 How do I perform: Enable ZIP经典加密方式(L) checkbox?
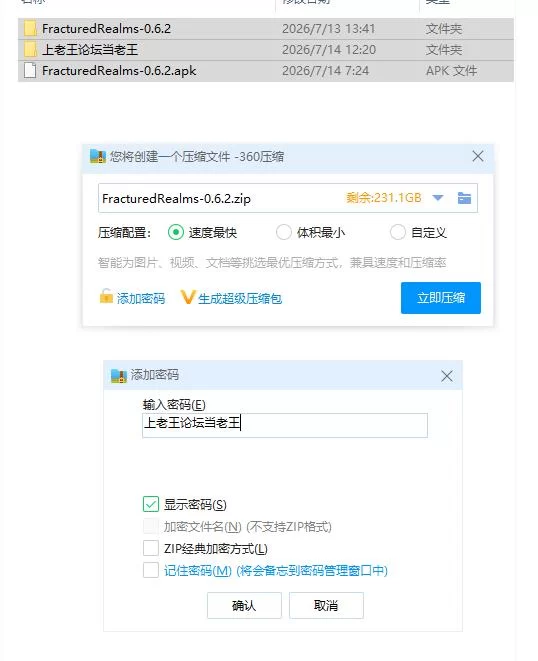tap(151, 548)
